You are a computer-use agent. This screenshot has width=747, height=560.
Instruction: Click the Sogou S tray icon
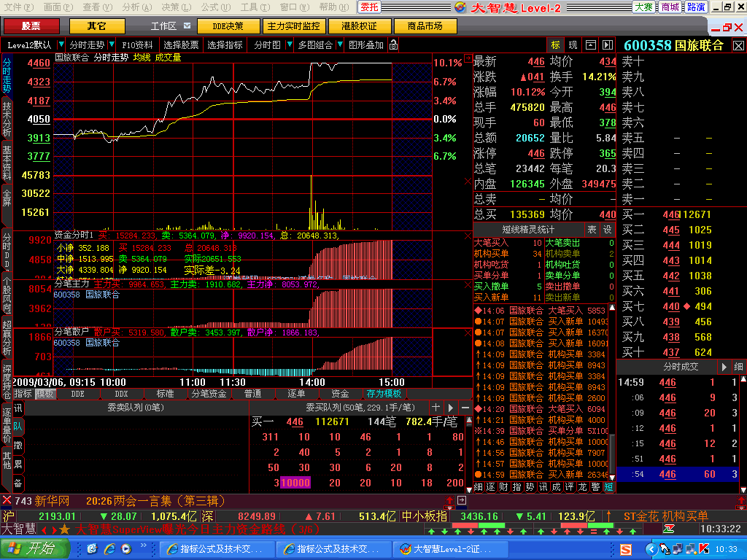(x=625, y=550)
